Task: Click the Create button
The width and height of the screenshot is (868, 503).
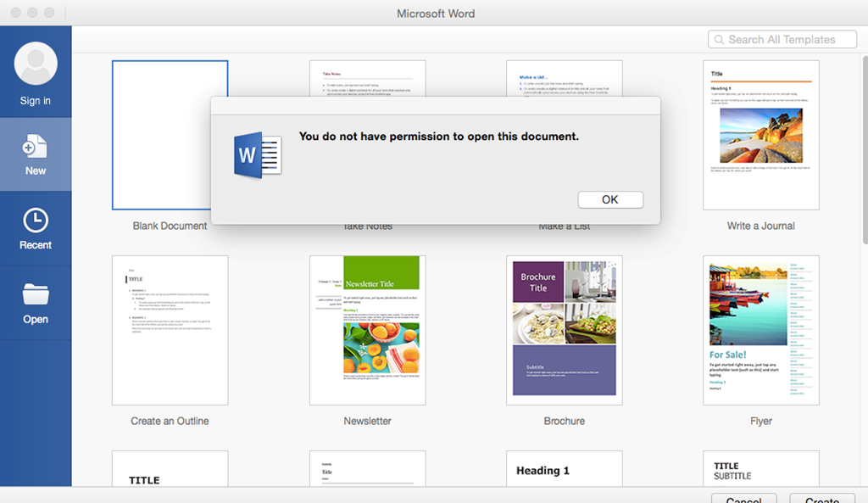Action: [x=821, y=499]
